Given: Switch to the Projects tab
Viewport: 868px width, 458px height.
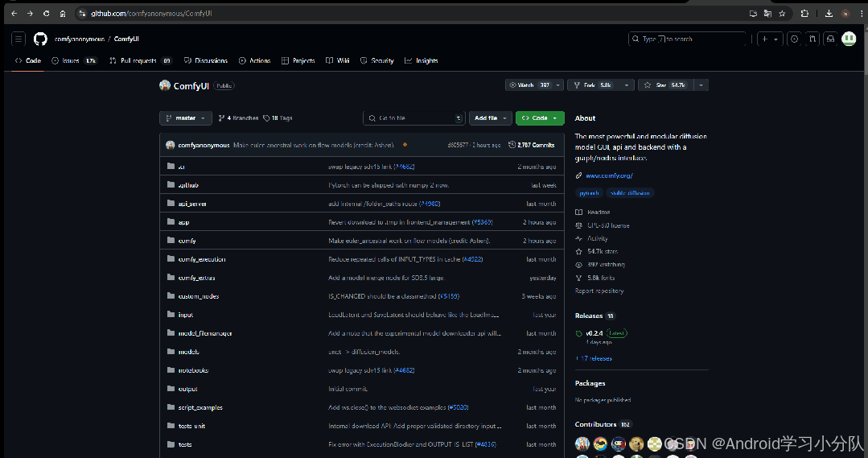Looking at the screenshot, I should 298,61.
